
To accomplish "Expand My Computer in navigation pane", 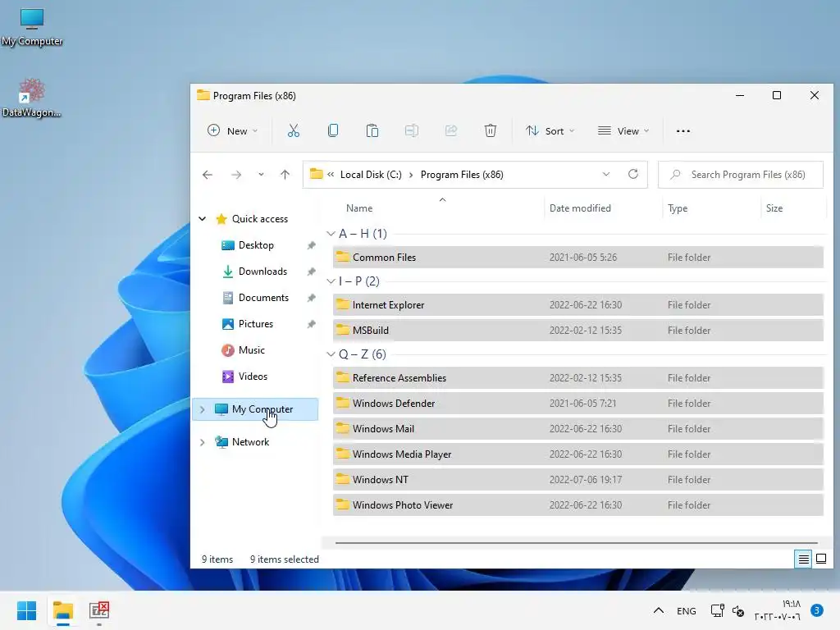I will tap(203, 409).
